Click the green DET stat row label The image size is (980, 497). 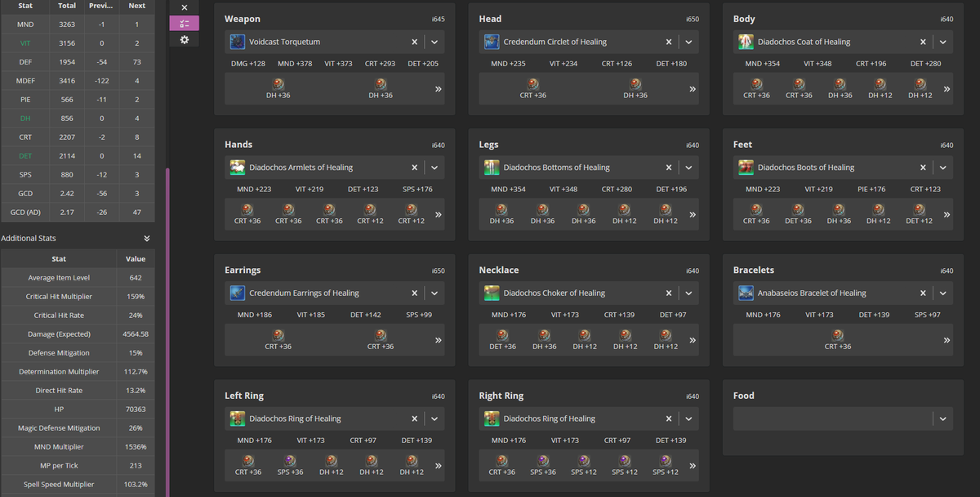point(25,155)
